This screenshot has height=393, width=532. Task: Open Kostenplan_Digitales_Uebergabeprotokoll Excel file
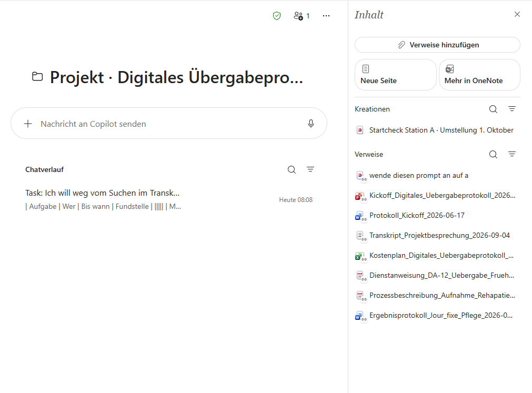tap(437, 255)
